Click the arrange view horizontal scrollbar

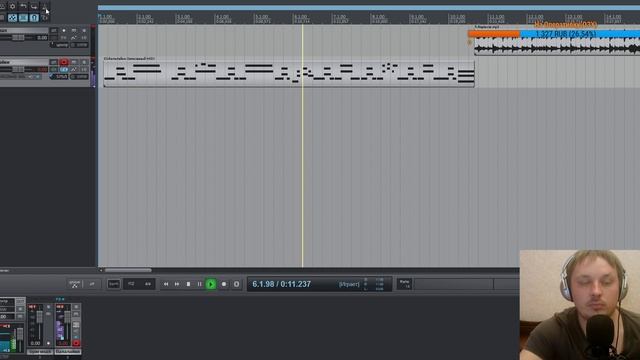click(x=128, y=270)
